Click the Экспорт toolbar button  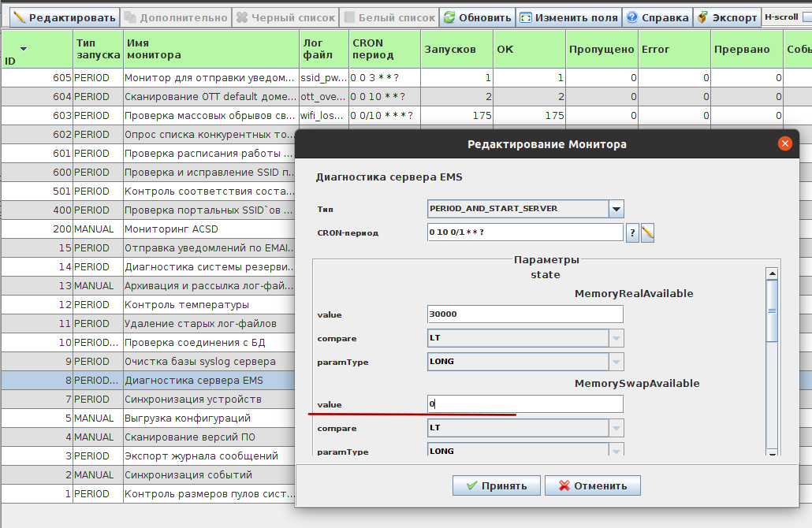[727, 17]
